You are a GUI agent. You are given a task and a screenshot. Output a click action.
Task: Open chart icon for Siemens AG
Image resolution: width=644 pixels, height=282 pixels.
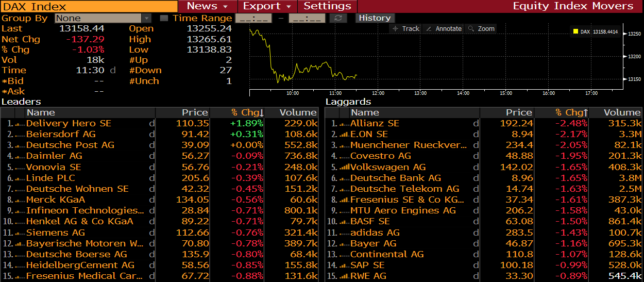pos(20,233)
